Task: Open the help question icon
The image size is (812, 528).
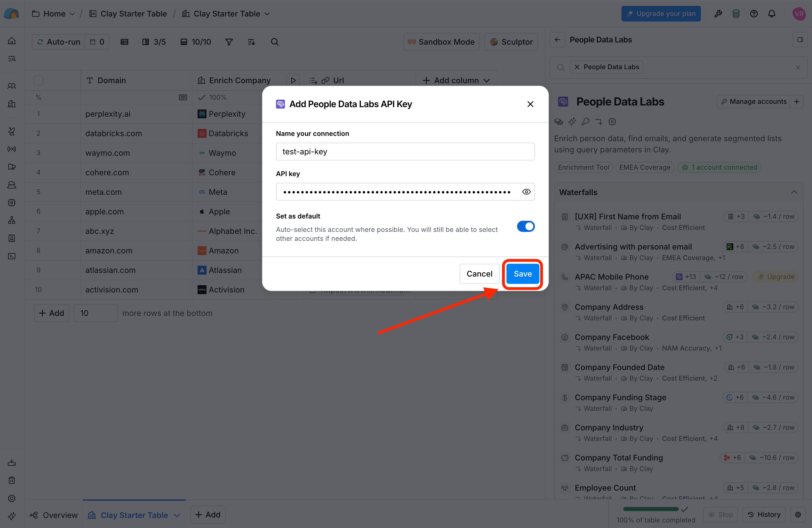Action: click(x=754, y=14)
